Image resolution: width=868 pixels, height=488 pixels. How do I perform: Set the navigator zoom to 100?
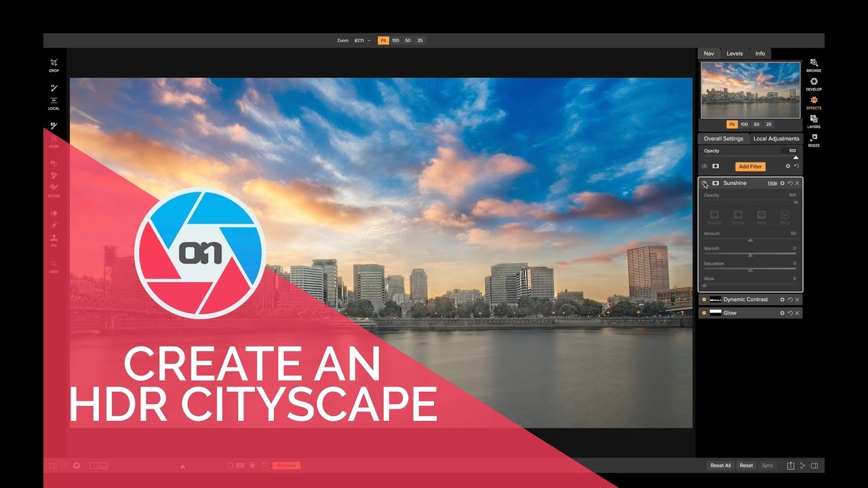pyautogui.click(x=744, y=125)
